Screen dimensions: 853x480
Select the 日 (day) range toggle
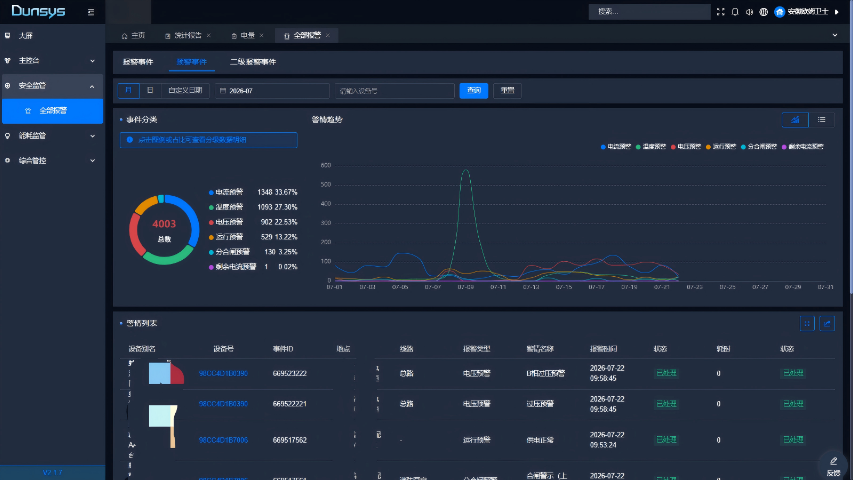click(150, 90)
